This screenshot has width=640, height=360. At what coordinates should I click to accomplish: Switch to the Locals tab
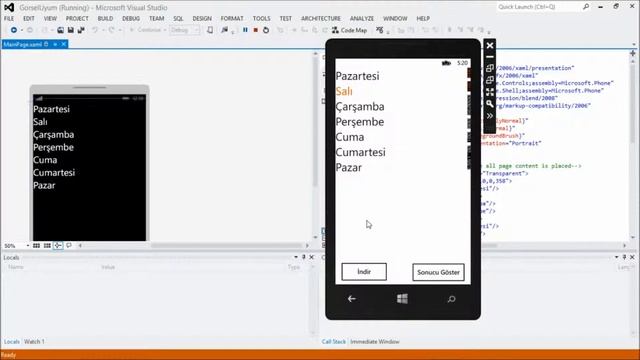[x=11, y=342]
